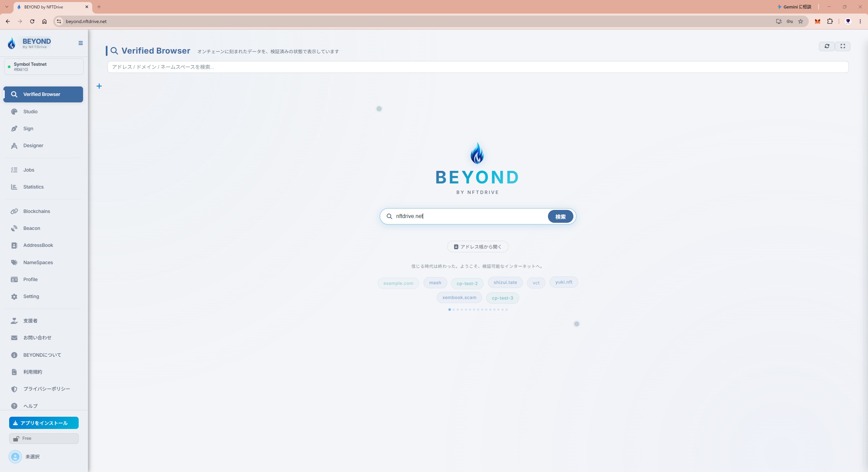
Task: Open the Symbol Testnet network selector
Action: tap(44, 66)
